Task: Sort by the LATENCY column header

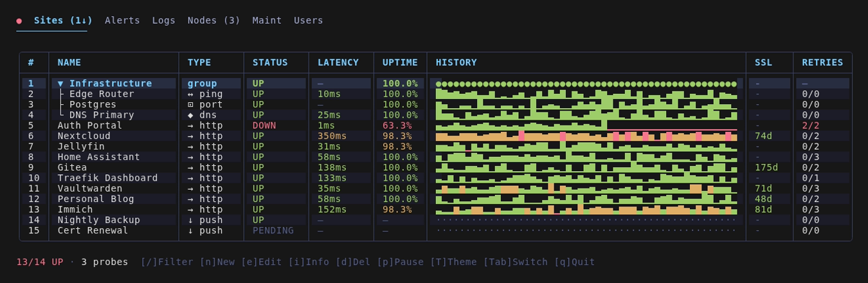Action: click(338, 62)
